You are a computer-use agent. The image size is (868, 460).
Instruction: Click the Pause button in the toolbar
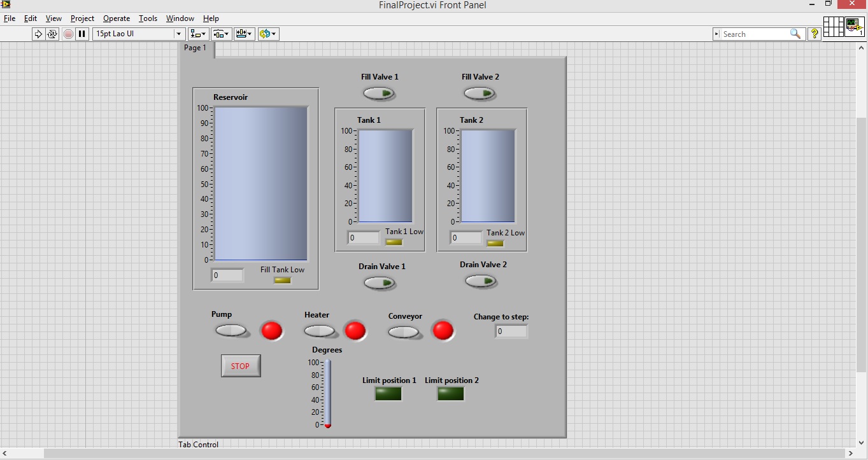[82, 34]
